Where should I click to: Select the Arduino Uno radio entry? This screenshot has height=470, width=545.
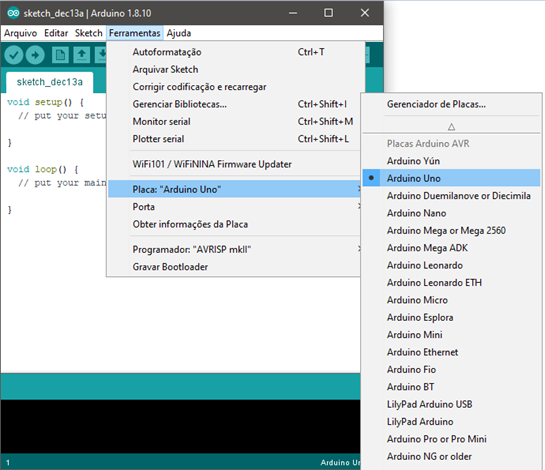451,178
